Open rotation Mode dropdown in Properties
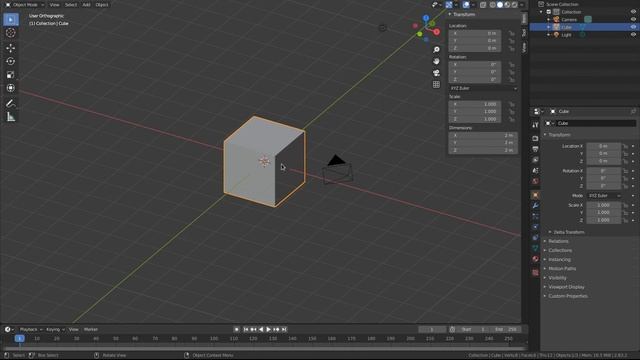This screenshot has height=360, width=640. pos(604,196)
